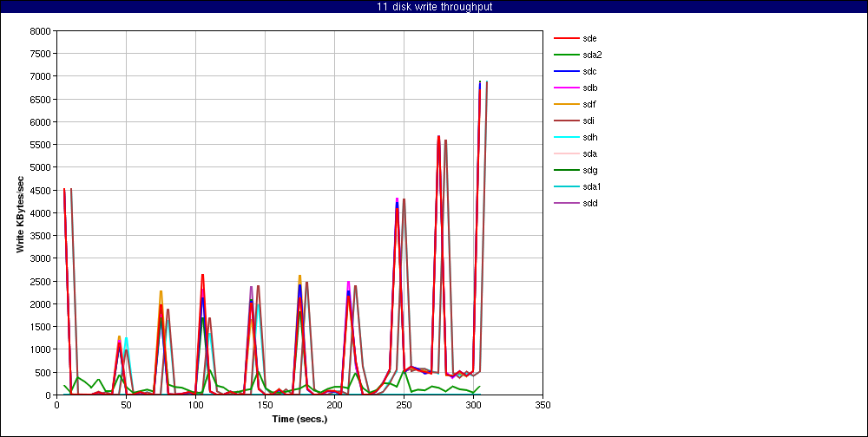The image size is (868, 437).
Task: Click the 350 x-axis tick label
Action: pyautogui.click(x=542, y=405)
